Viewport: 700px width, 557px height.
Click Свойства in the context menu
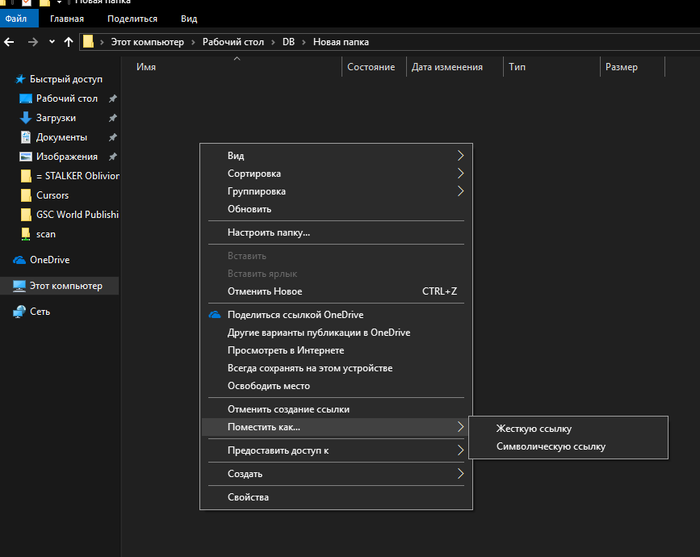click(x=248, y=497)
